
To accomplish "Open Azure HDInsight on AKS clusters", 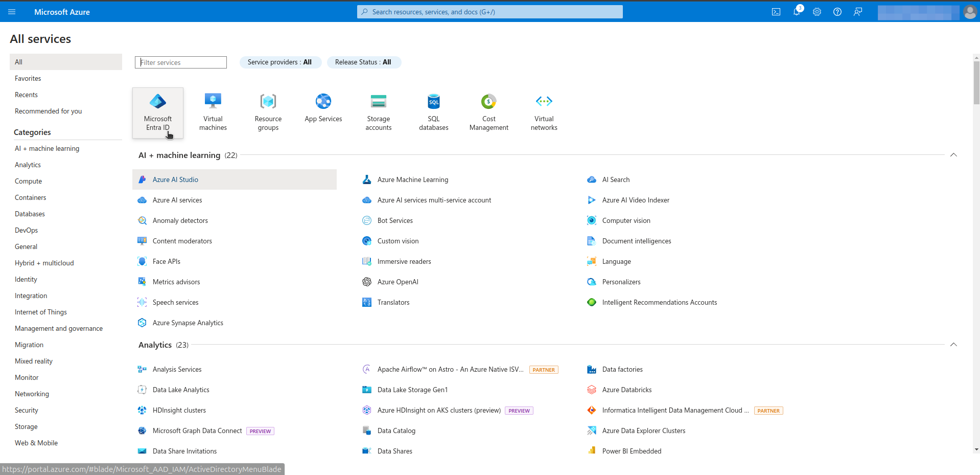I will (x=439, y=410).
